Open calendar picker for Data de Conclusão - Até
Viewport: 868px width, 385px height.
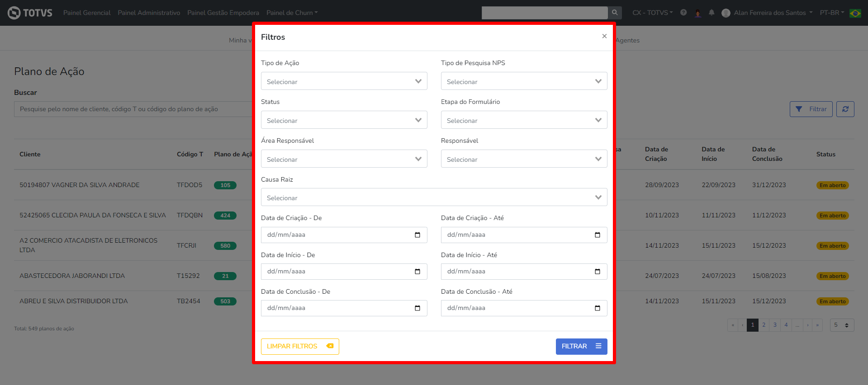598,308
